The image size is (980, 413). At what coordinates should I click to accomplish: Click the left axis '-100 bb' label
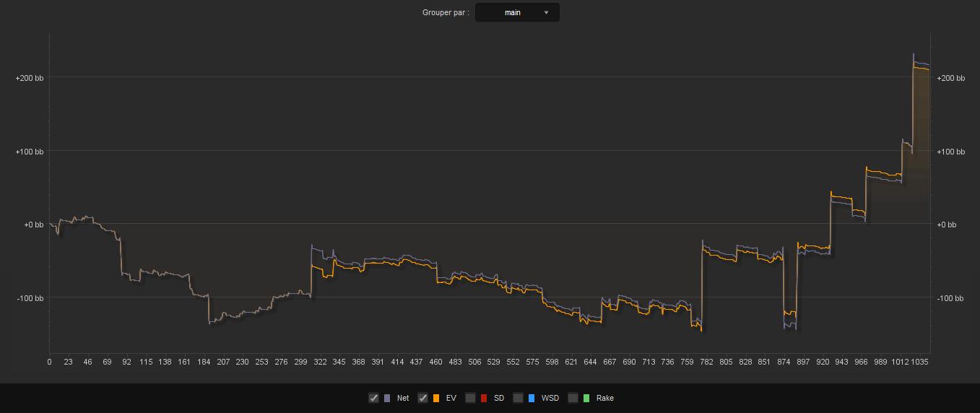tap(30, 298)
